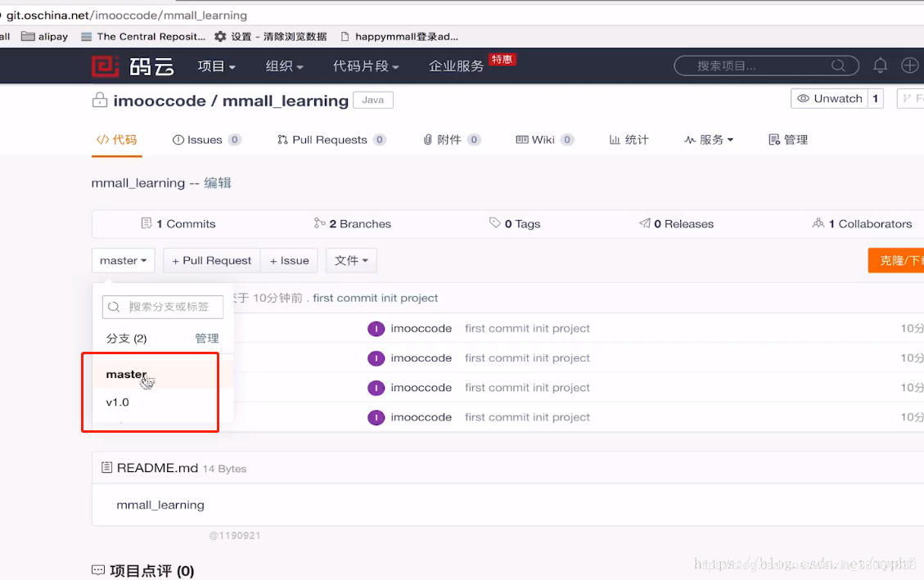Open The Central Repository bookmark
924x580 pixels.
[x=143, y=37]
